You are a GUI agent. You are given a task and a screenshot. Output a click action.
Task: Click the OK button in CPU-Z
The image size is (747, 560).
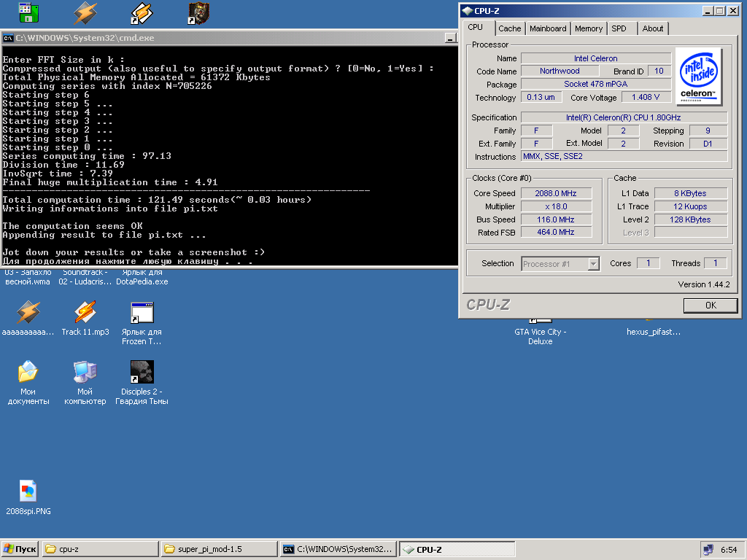point(711,306)
